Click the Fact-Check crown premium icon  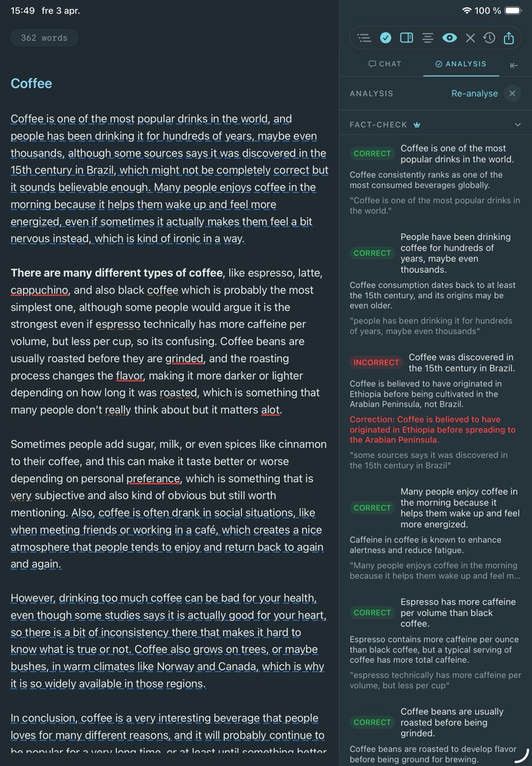[x=417, y=124]
